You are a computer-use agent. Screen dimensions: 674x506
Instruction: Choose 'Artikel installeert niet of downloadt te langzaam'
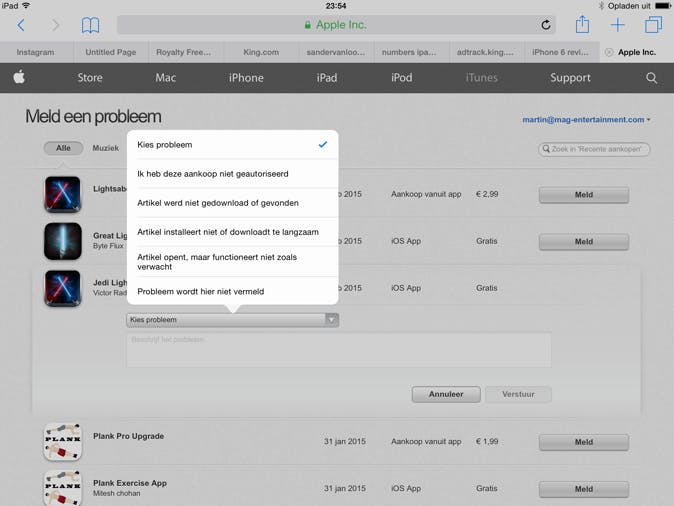click(233, 232)
